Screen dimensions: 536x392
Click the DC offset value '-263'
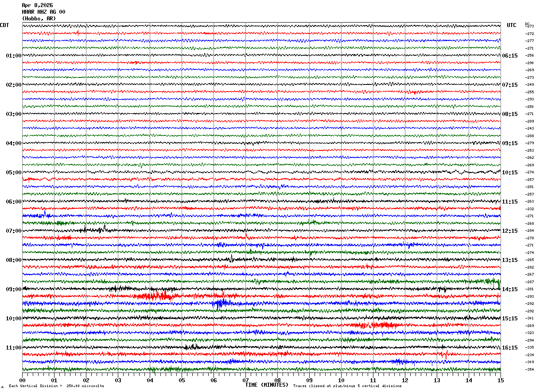point(529,202)
